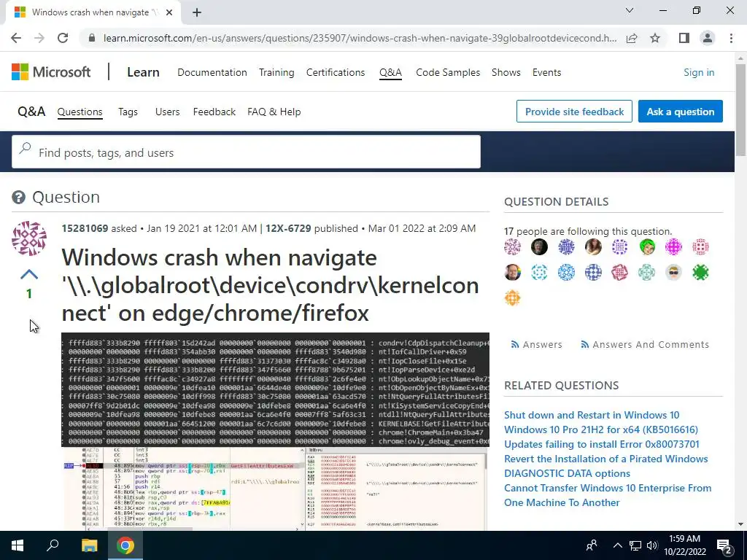
Task: Open Events menu item
Action: click(546, 72)
